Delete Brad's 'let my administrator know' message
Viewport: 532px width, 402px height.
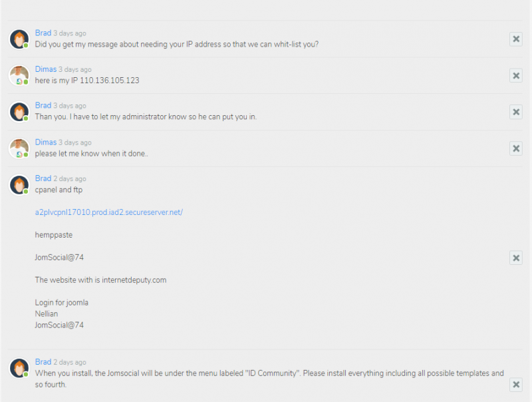(x=516, y=112)
